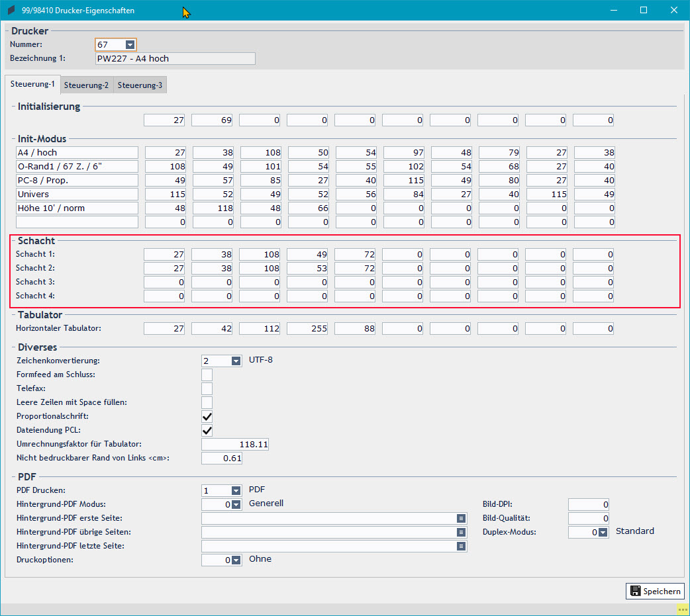
Task: Click the Ohne label beside Druckoptionen
Action: 260,559
